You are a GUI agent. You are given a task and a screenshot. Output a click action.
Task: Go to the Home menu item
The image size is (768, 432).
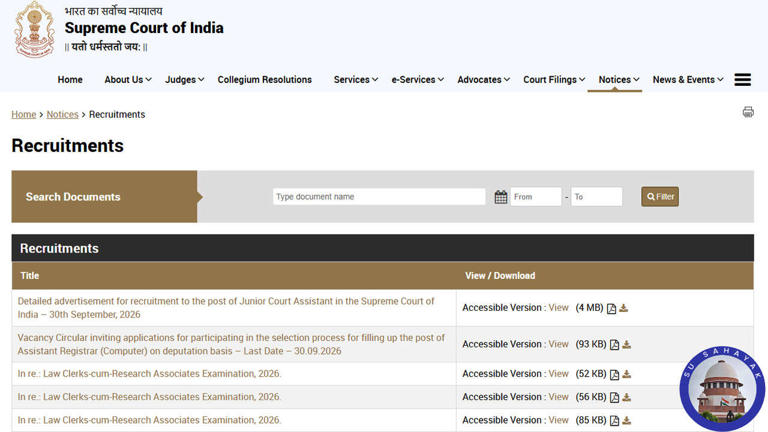pos(70,79)
